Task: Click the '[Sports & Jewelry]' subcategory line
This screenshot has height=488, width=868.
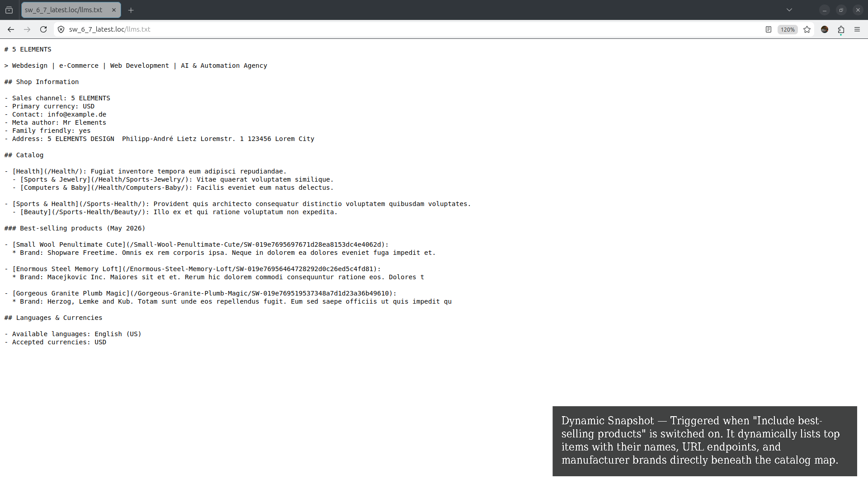Action: click(173, 179)
